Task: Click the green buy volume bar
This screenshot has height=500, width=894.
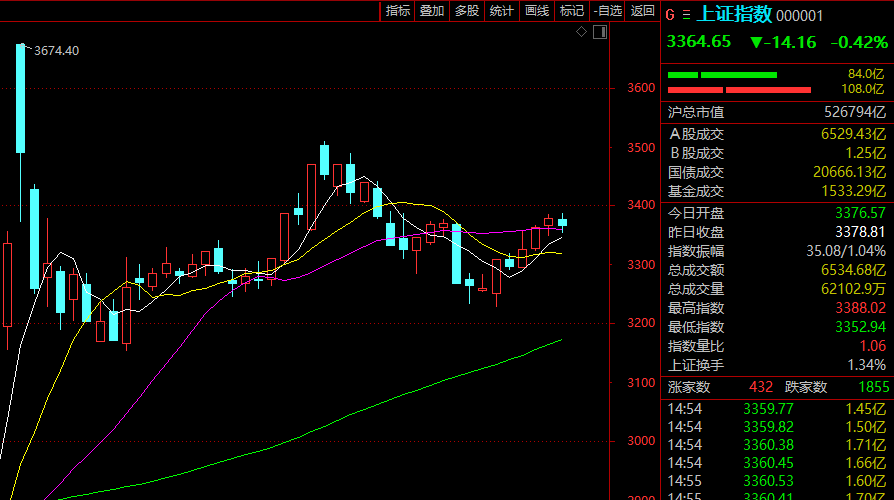Action: 738,75
